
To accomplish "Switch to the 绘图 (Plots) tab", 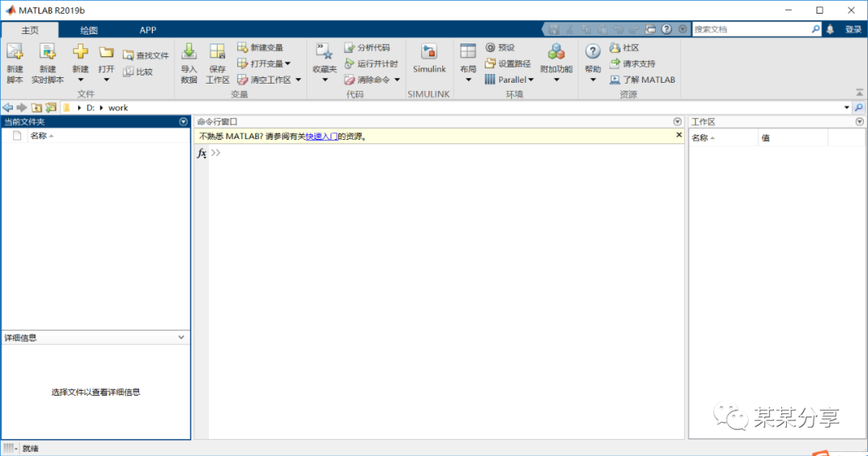I will (88, 30).
